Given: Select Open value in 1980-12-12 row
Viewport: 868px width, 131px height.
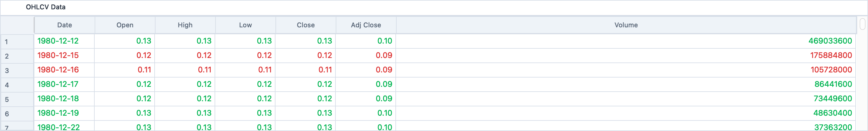Looking at the screenshot, I should click(x=125, y=41).
